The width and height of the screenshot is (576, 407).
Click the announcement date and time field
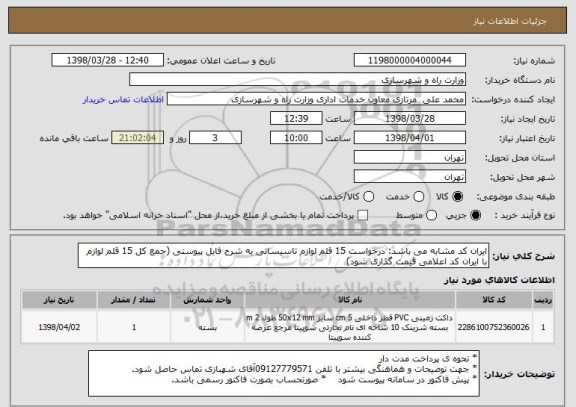click(x=108, y=60)
